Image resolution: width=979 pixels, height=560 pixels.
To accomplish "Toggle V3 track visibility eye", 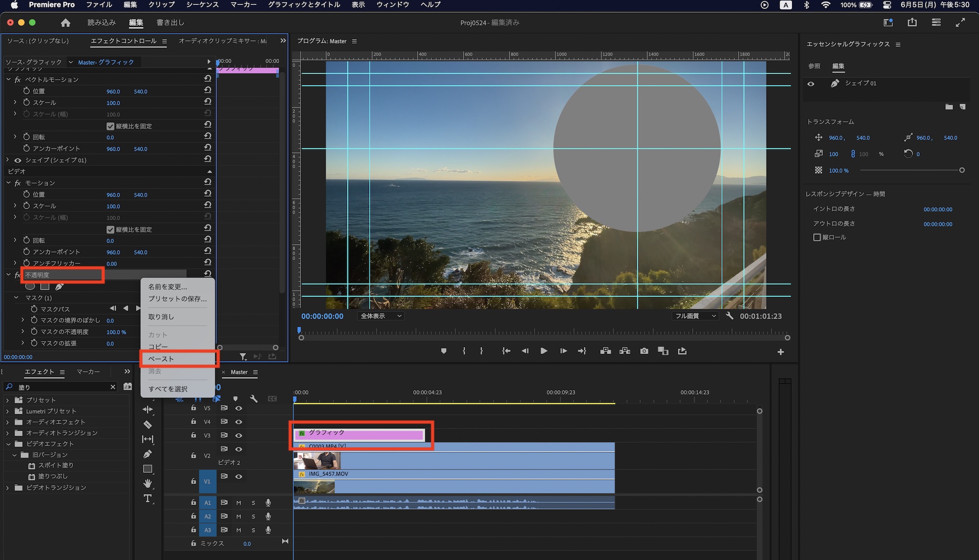I will tap(238, 435).
